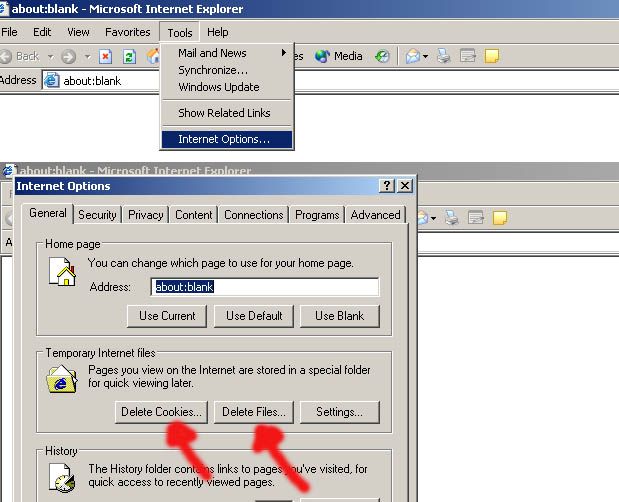The width and height of the screenshot is (619, 502).
Task: Open the Help menu
Action: tap(218, 32)
